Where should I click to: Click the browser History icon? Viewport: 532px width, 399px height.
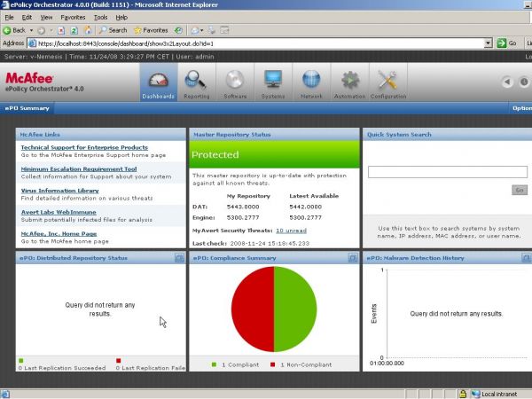click(178, 30)
